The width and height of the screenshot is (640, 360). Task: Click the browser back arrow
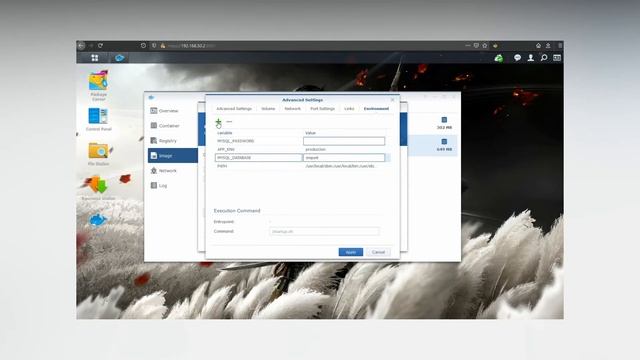(81, 45)
